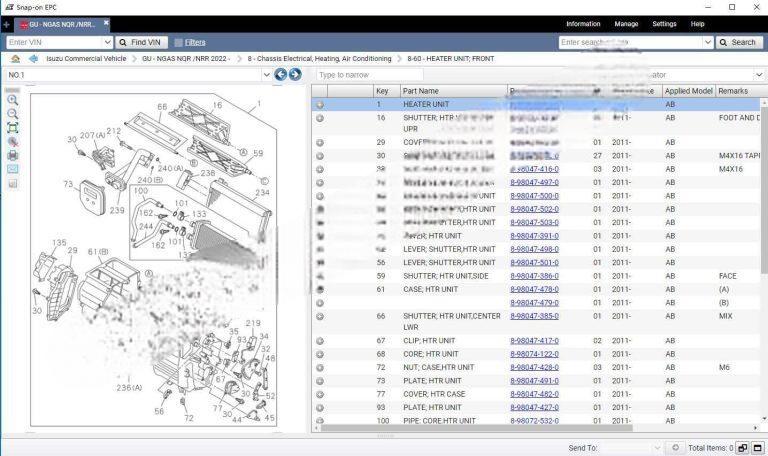Click the Find VIN button
The height and width of the screenshot is (456, 768).
pos(140,42)
